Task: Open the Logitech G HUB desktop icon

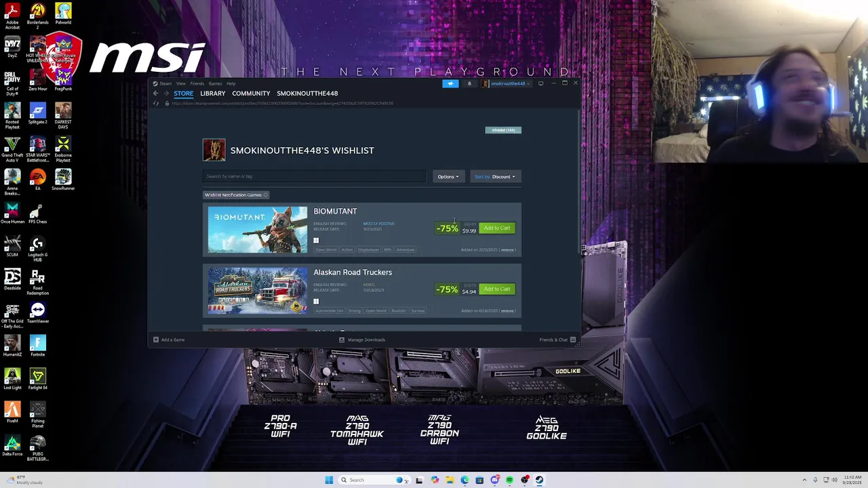Action: [37, 249]
